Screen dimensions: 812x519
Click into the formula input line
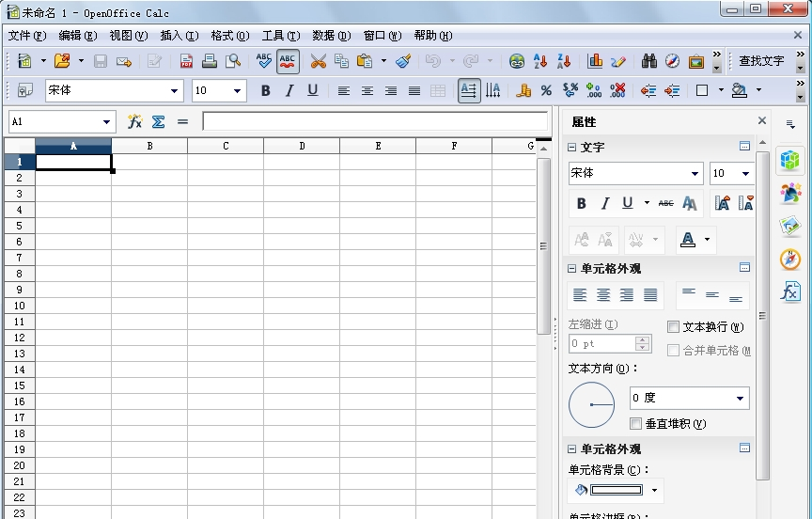(375, 121)
